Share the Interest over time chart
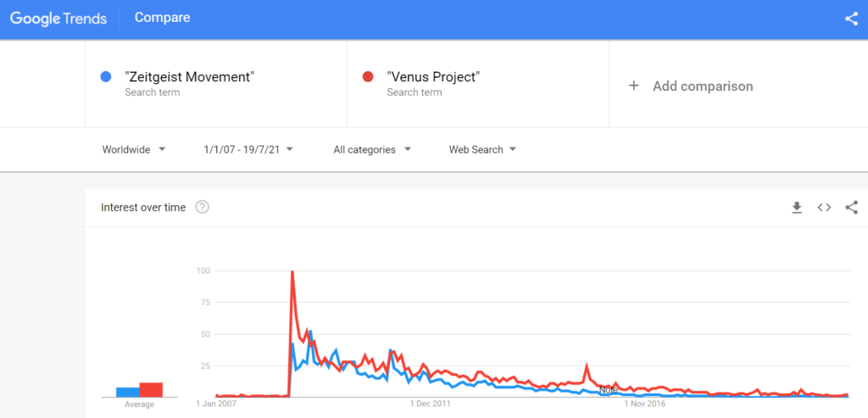Screen dimensions: 868x418 point(851,208)
